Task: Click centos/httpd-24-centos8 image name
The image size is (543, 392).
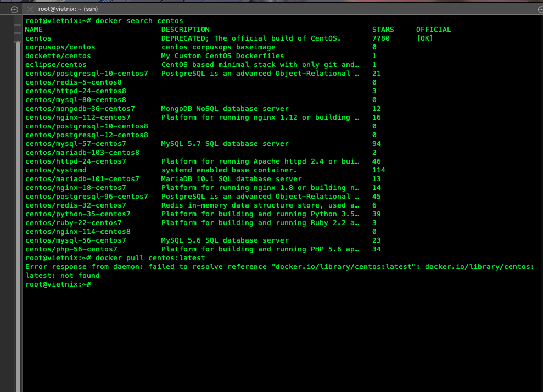Action: click(76, 91)
